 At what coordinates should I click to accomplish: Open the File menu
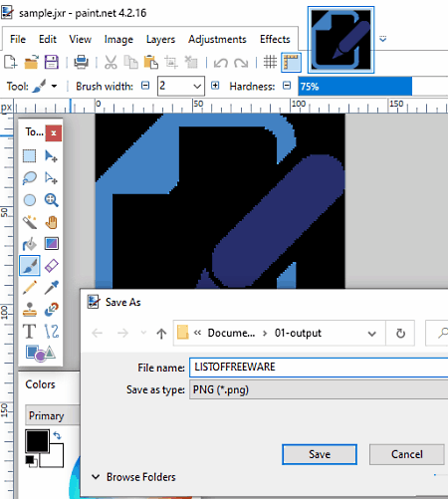click(18, 39)
